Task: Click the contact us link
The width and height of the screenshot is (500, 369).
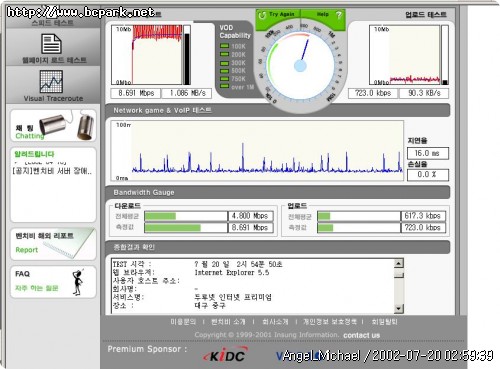Action: click(x=362, y=335)
